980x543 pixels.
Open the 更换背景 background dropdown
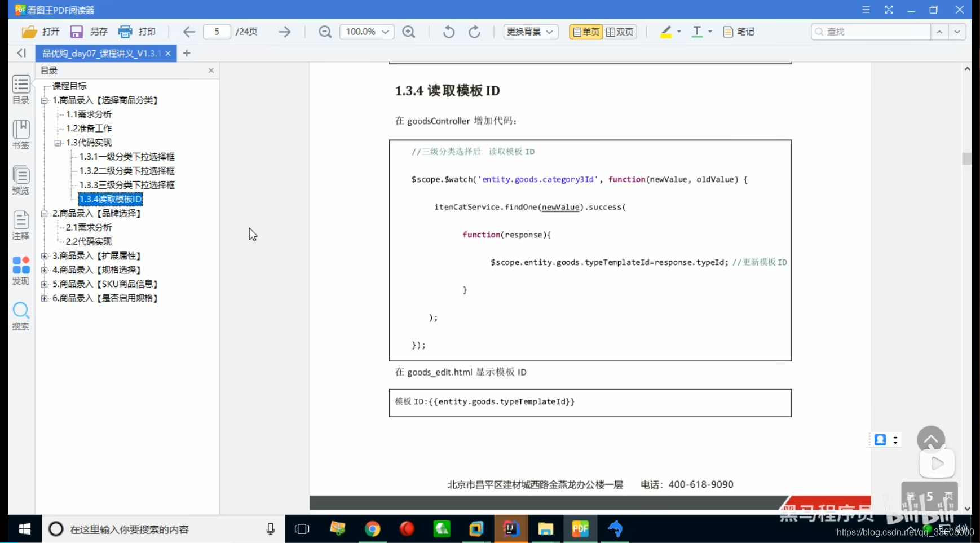point(531,32)
